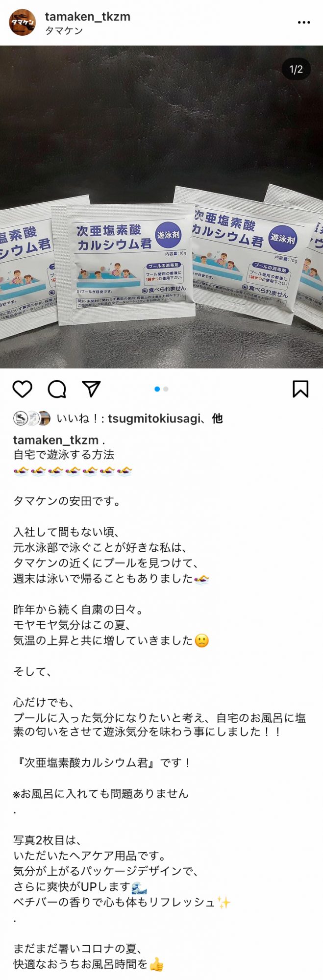Open tamaken_tkzm username in the caption
323x980 pixels.
tap(56, 440)
